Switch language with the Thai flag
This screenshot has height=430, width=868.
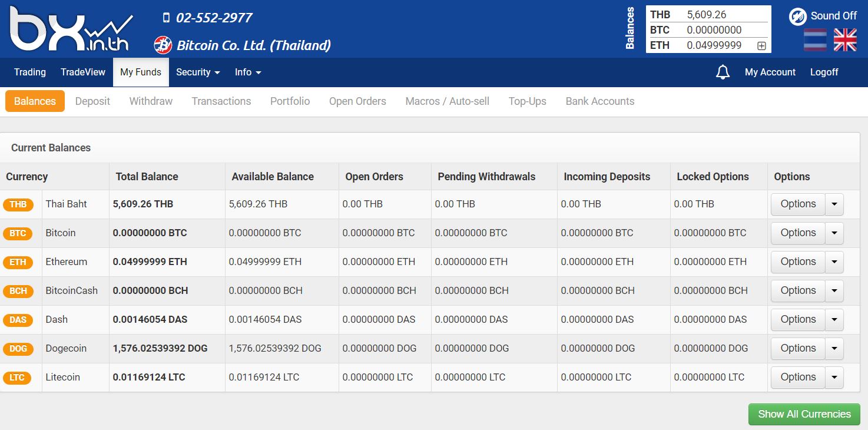click(815, 40)
